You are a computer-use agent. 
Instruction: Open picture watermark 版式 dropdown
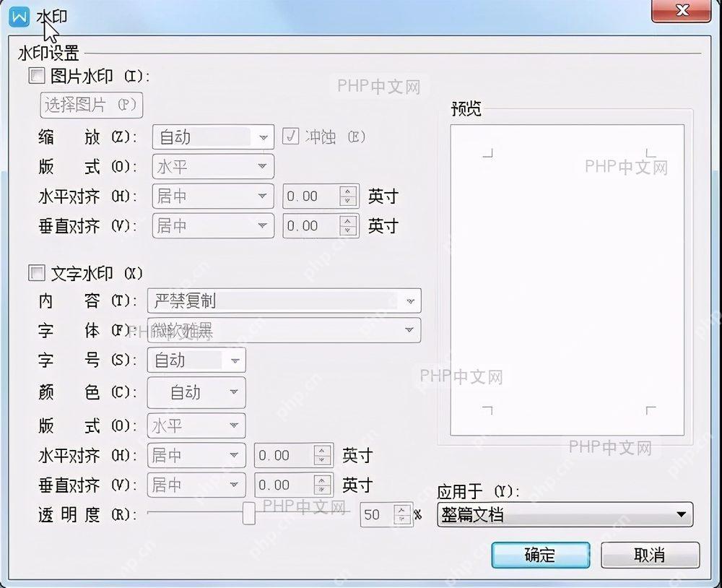[x=213, y=166]
